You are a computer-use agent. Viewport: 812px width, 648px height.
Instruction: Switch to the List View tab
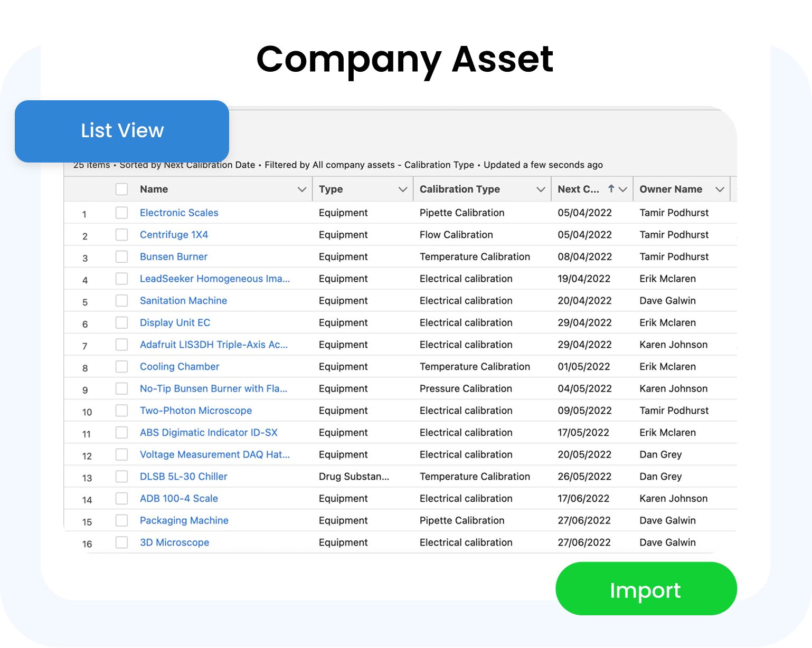(x=122, y=131)
